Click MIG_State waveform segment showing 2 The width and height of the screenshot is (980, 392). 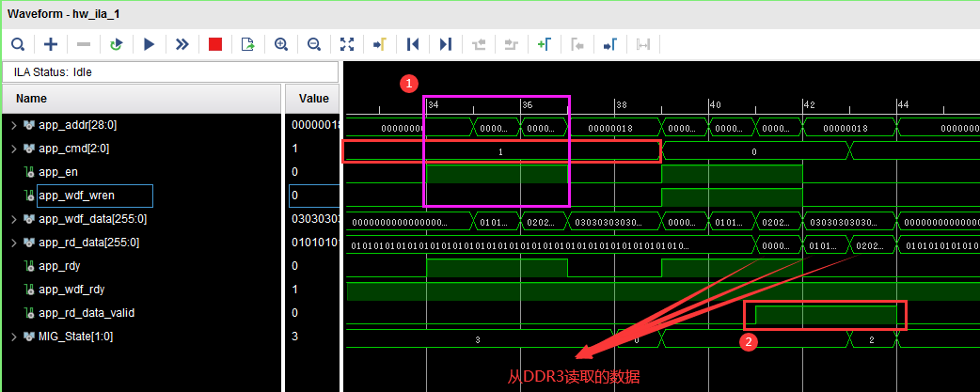click(x=871, y=339)
